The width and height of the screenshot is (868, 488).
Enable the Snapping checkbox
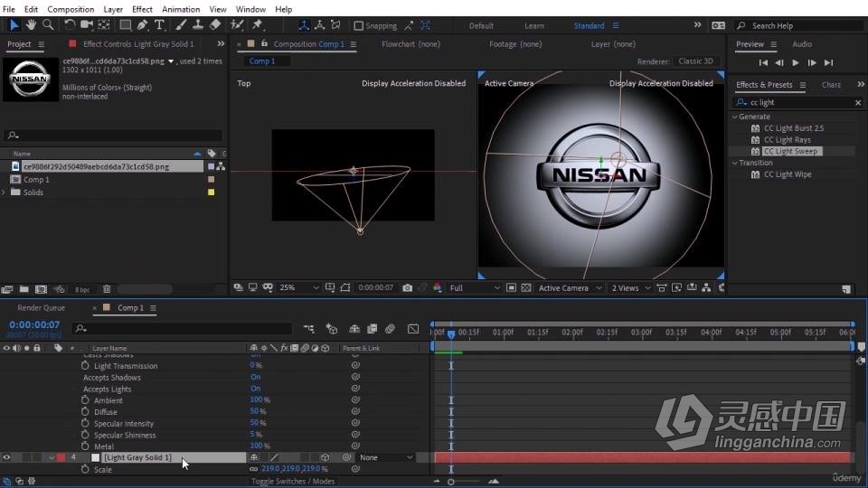click(358, 26)
